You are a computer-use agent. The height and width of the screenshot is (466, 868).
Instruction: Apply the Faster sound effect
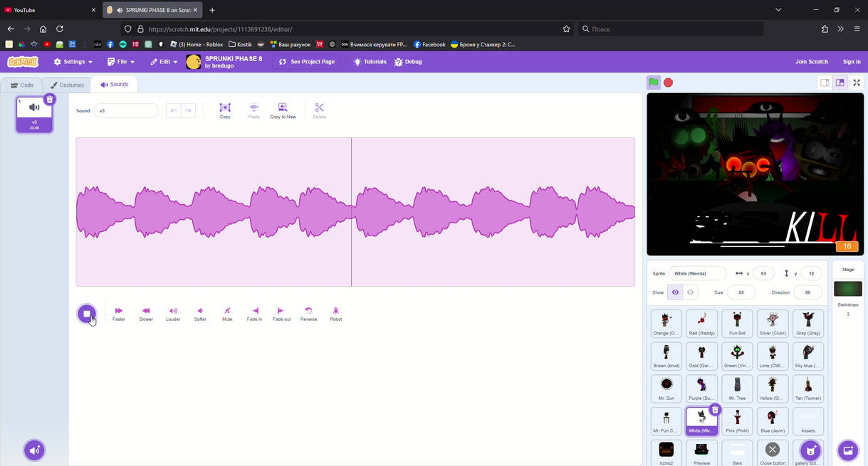coord(119,314)
